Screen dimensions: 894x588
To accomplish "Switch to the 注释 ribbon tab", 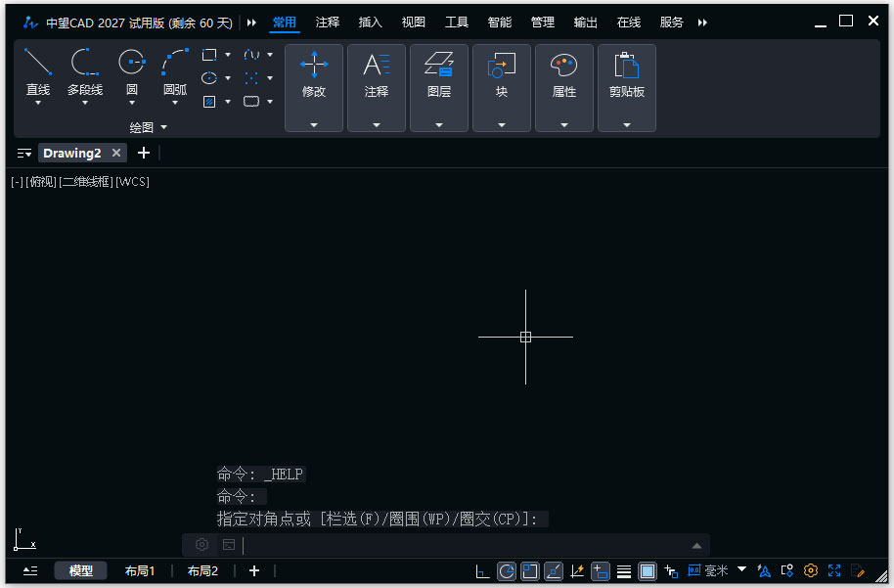I will (x=329, y=22).
